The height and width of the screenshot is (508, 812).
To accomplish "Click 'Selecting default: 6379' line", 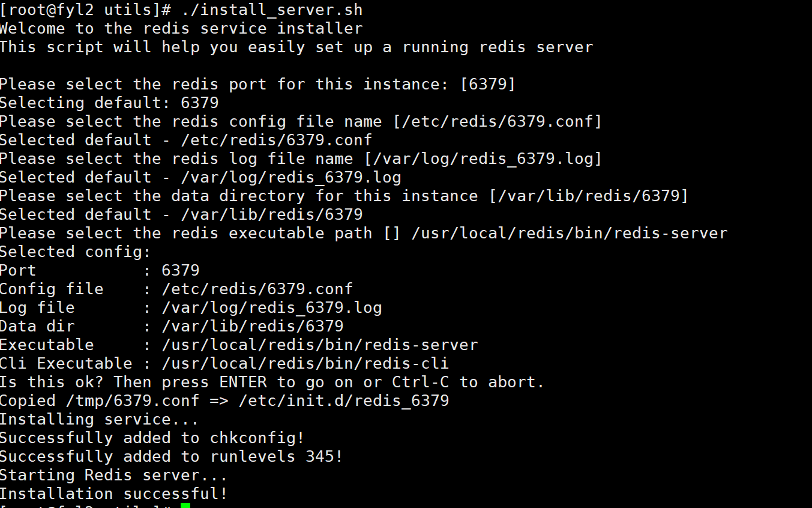I will (109, 103).
